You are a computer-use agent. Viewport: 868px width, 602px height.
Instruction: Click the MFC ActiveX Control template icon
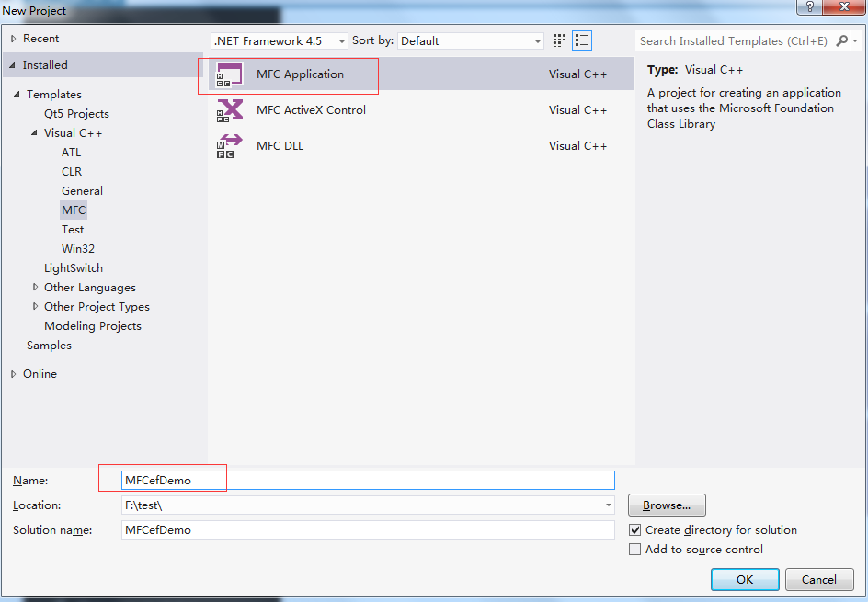coord(229,110)
